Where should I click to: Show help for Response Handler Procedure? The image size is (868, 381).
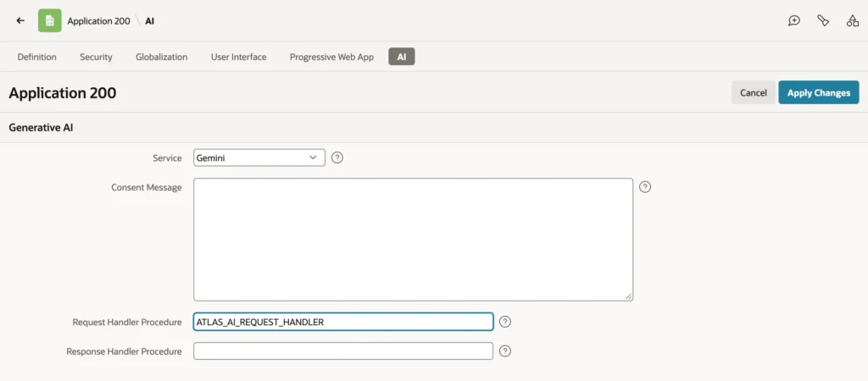(505, 351)
